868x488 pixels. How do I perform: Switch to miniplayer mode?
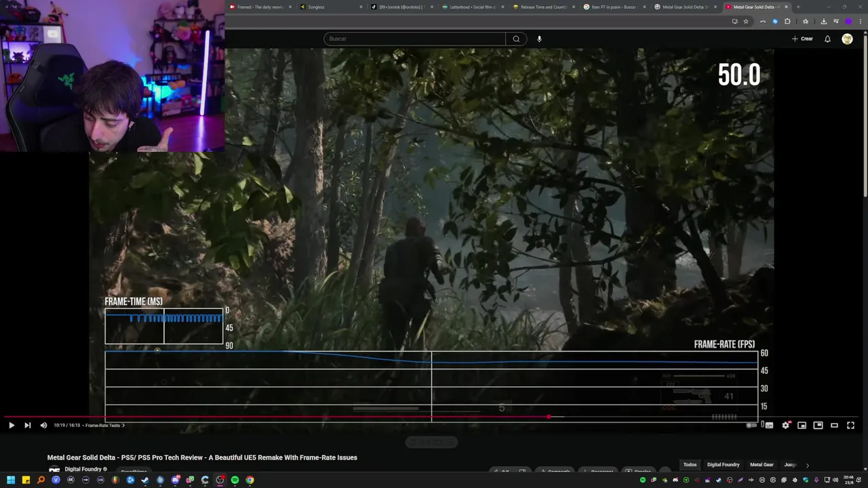click(802, 425)
